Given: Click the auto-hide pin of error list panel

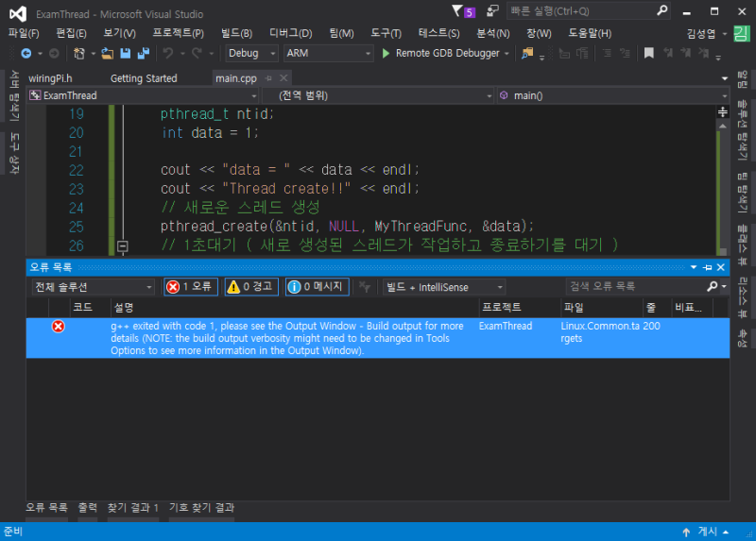Looking at the screenshot, I should [x=707, y=267].
